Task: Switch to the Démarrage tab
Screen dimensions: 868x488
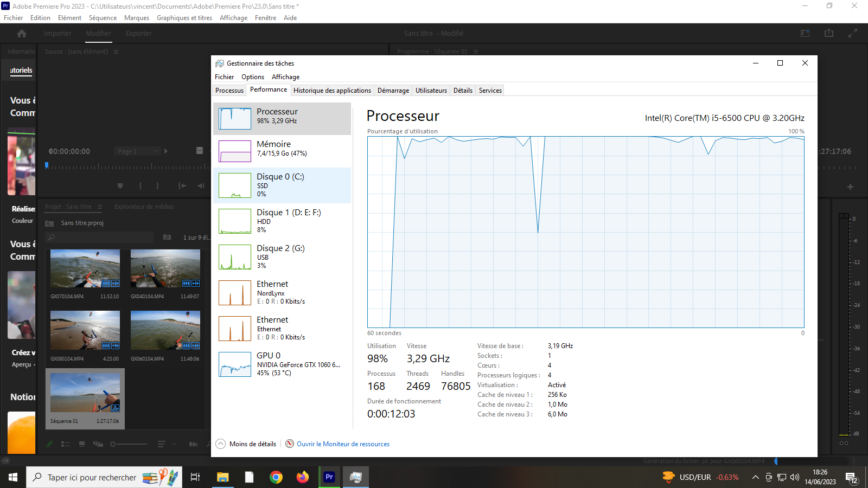Action: (x=393, y=91)
